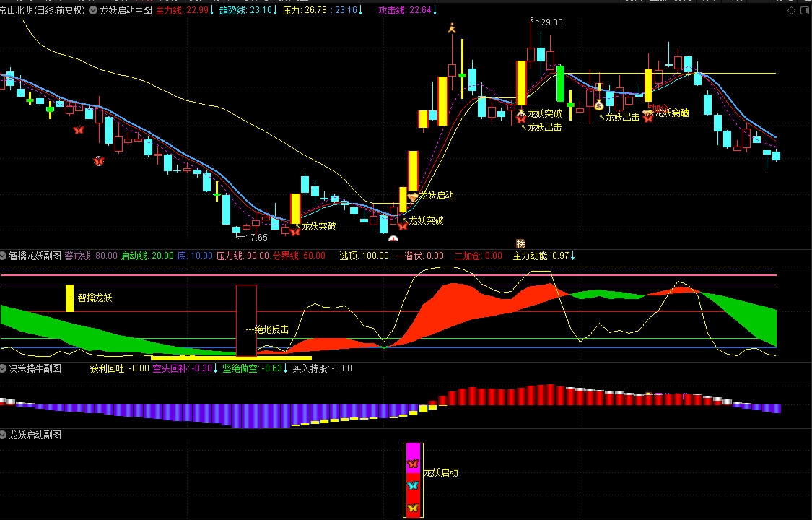Click the diamond icon in top-right corner
The width and height of the screenshot is (812, 520).
point(791,10)
